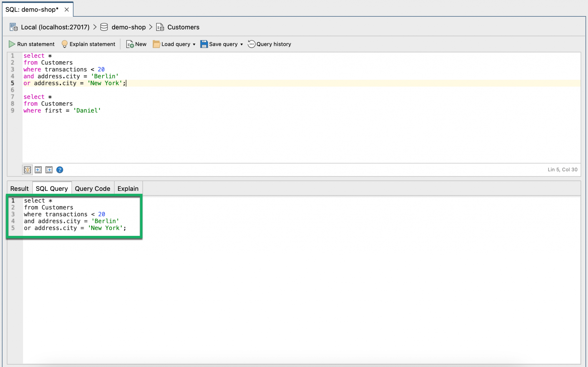Click the Run statement icon
588x367 pixels.
[11, 44]
